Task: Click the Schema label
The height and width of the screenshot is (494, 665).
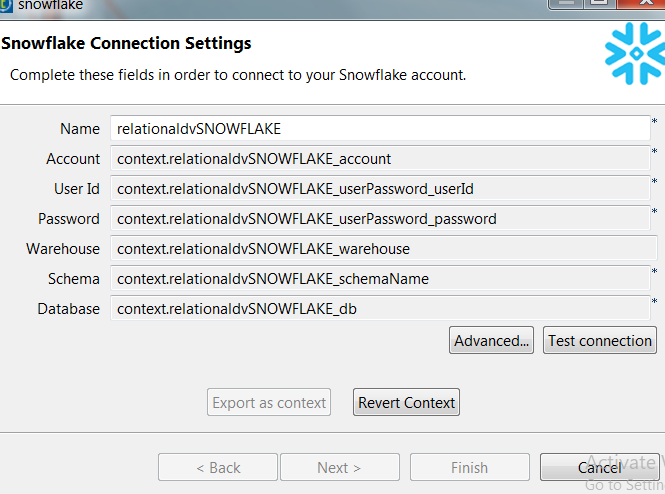Action: (74, 279)
